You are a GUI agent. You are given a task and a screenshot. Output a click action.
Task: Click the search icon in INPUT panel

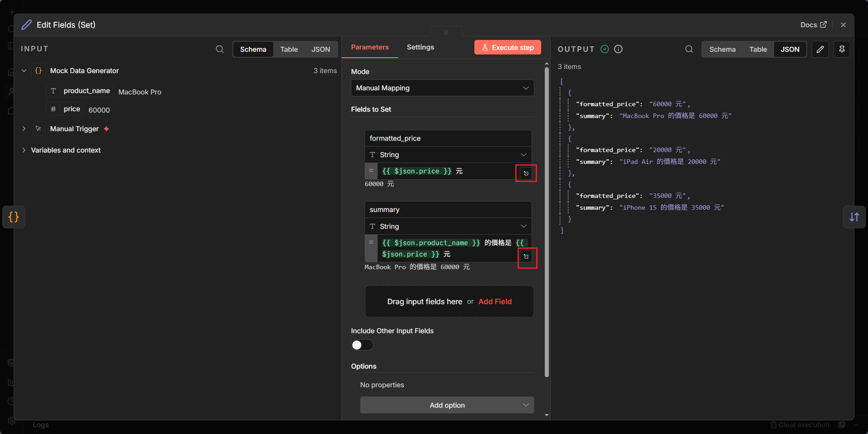click(220, 49)
